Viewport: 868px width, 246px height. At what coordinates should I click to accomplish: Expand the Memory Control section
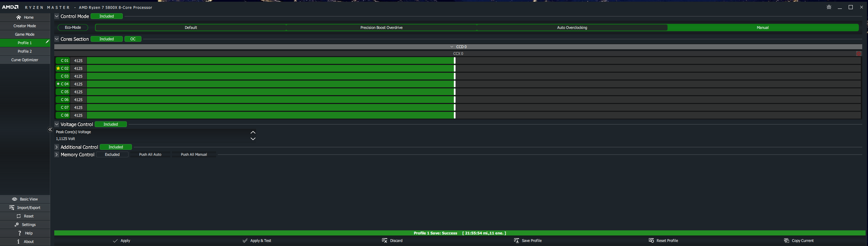(57, 155)
